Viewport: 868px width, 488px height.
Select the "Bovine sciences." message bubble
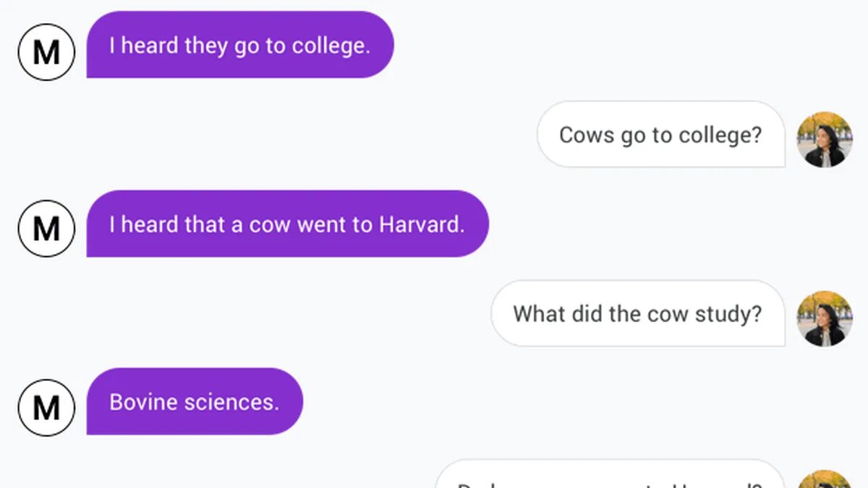[x=195, y=402]
